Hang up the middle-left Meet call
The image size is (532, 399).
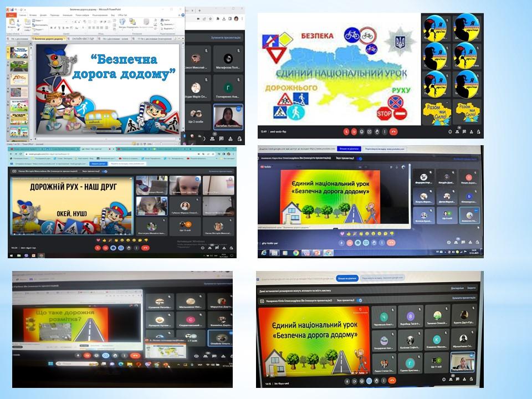(x=145, y=248)
